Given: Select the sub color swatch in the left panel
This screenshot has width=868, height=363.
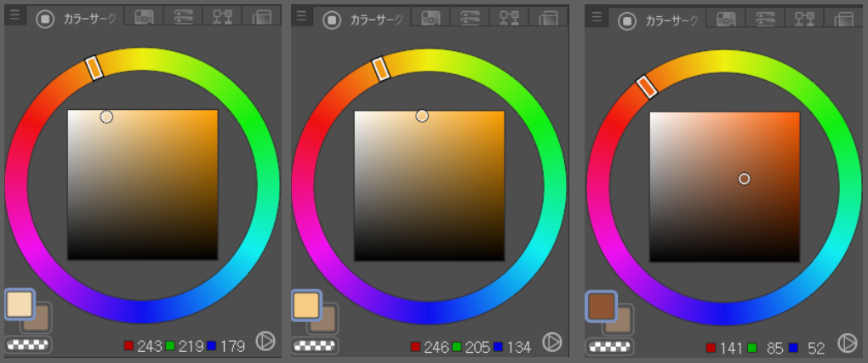Looking at the screenshot, I should point(42,323).
